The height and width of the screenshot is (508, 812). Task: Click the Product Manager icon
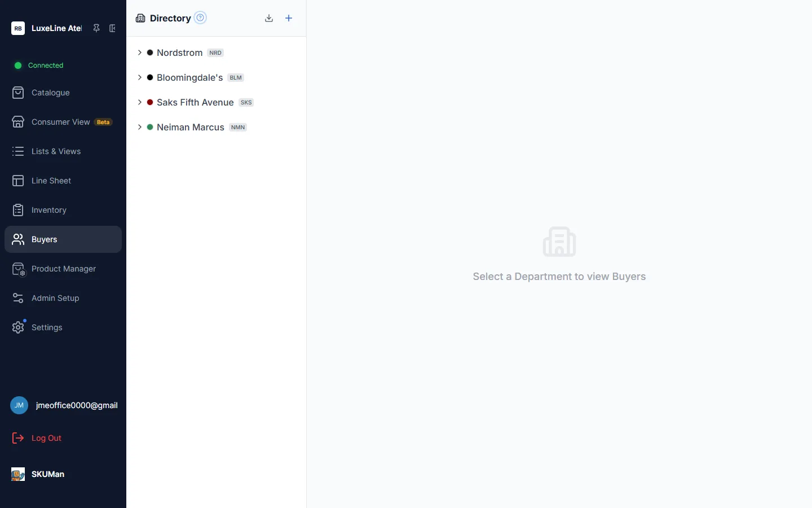[19, 269]
